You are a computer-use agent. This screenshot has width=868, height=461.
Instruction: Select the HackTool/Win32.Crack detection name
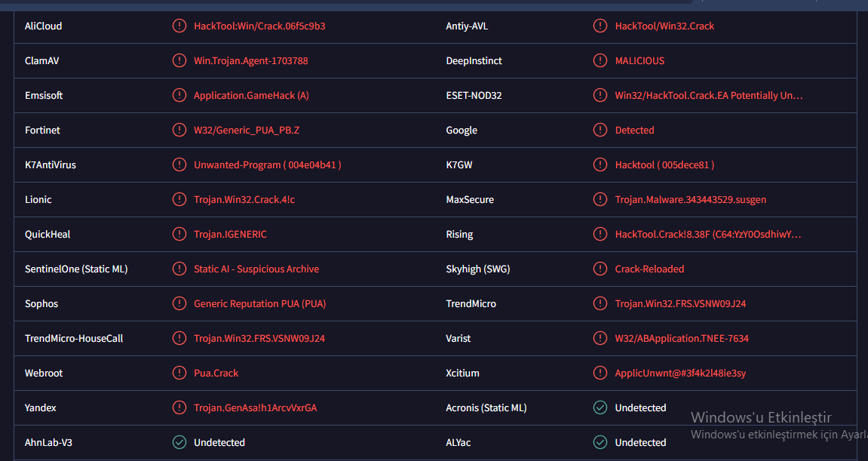pos(664,26)
